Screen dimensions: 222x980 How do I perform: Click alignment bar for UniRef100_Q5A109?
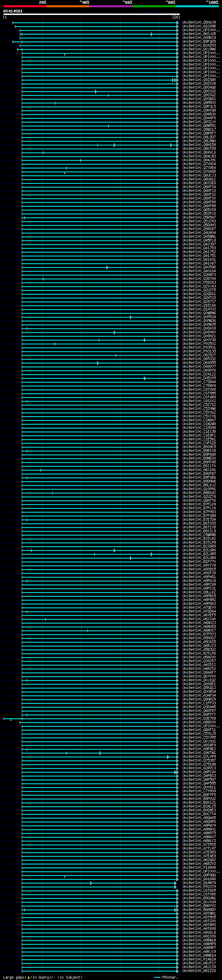[x=95, y=23]
